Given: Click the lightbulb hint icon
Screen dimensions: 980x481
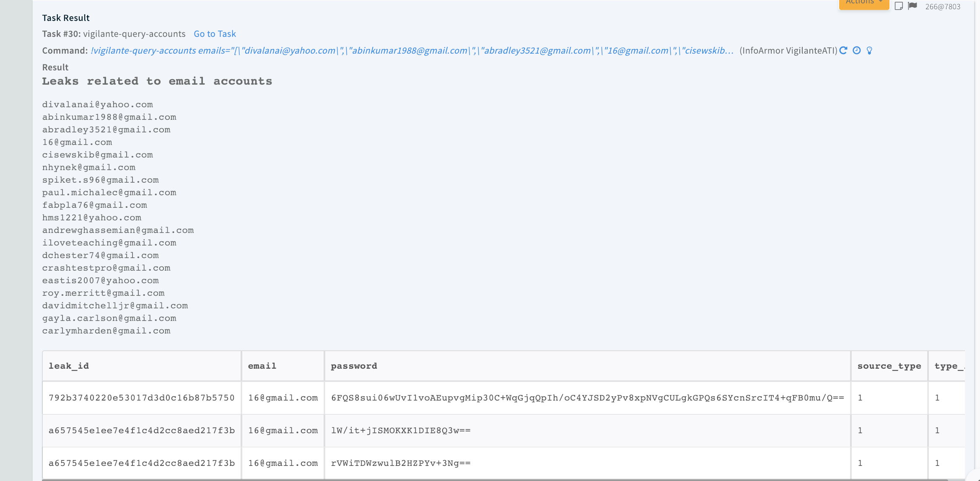Looking at the screenshot, I should (x=870, y=51).
